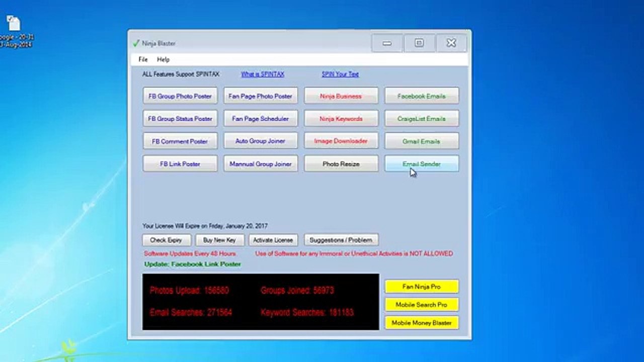Click the 'NOT ALLOWED' usage warning text

pos(354,254)
